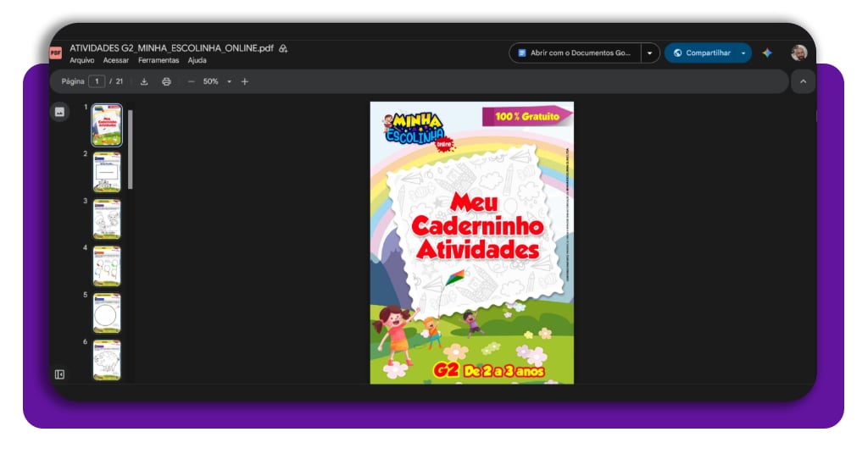Select page 1 thumbnail
868x454 pixels.
pos(107,125)
